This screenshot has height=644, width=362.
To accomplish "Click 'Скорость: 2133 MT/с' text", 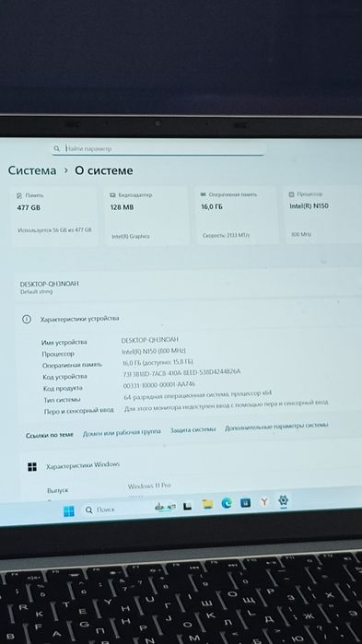I will click(227, 236).
